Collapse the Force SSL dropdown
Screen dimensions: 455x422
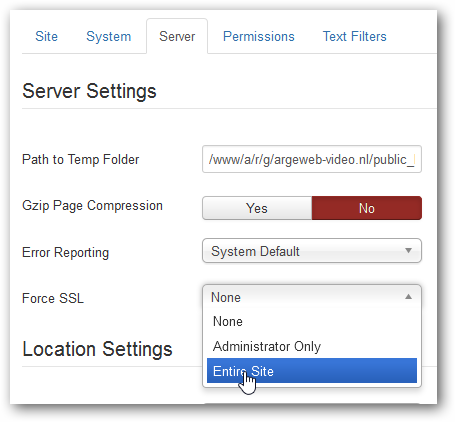(312, 297)
